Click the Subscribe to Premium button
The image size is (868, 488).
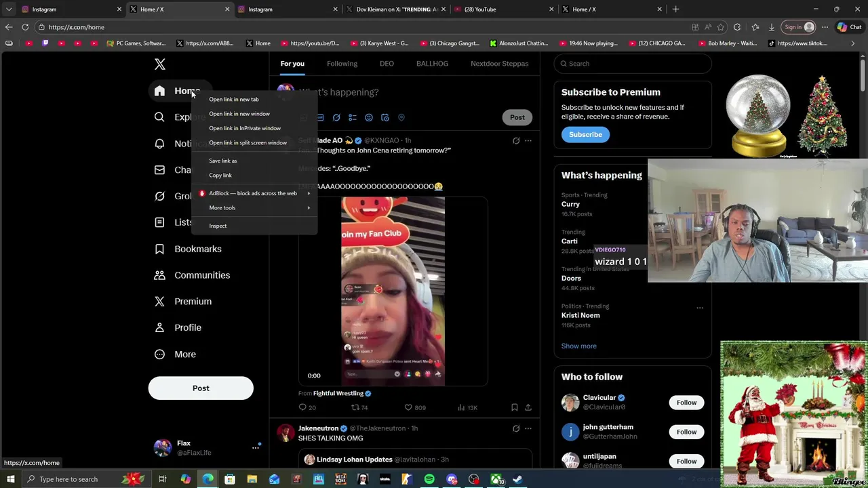(585, 135)
